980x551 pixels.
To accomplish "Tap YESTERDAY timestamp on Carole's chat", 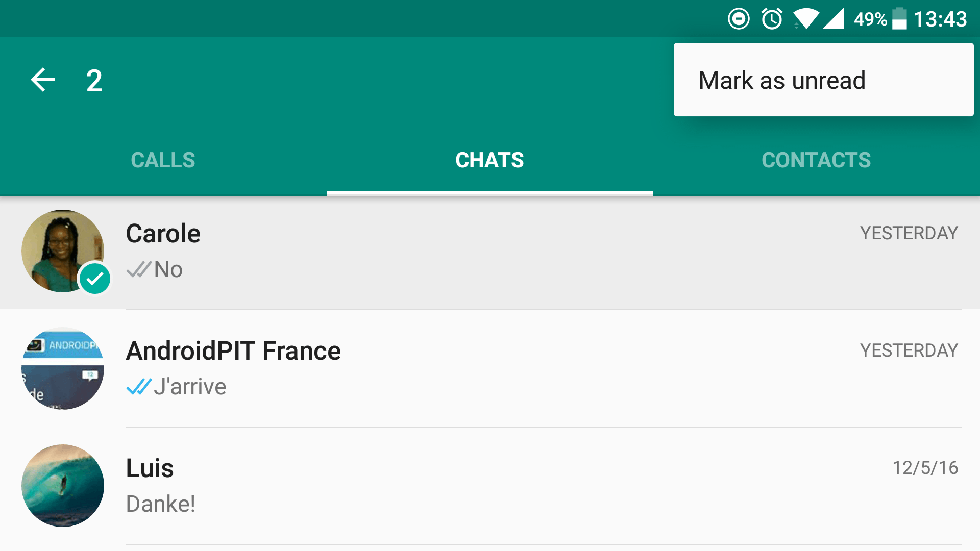I will 910,233.
